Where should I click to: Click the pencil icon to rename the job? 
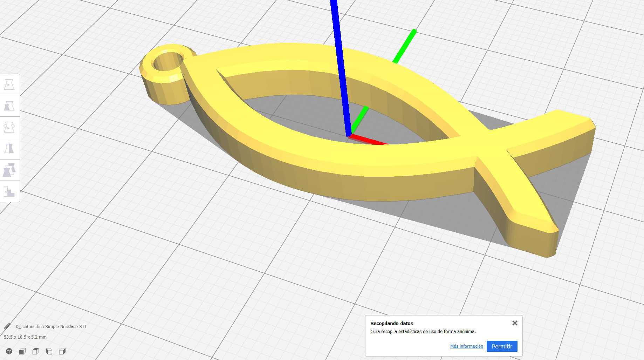click(7, 326)
